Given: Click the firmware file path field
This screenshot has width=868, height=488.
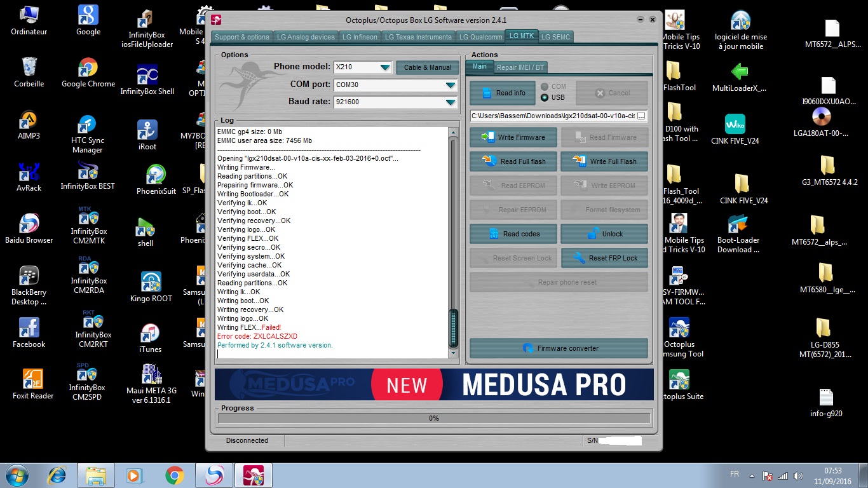Looking at the screenshot, I should click(x=553, y=116).
